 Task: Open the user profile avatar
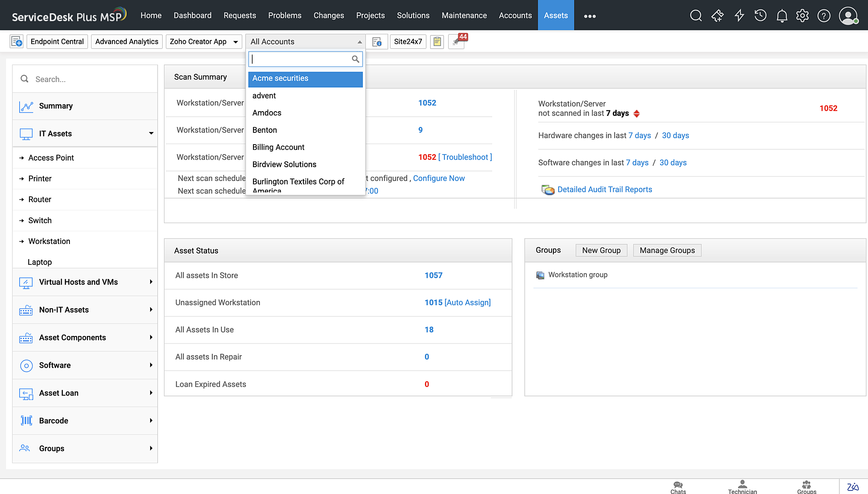(x=848, y=16)
